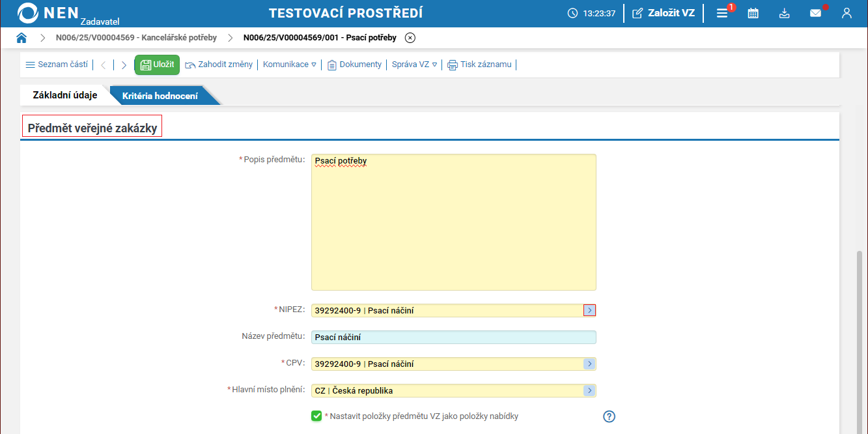Click the Založit VZ button
Viewport: 868px width, 434px height.
click(x=664, y=13)
